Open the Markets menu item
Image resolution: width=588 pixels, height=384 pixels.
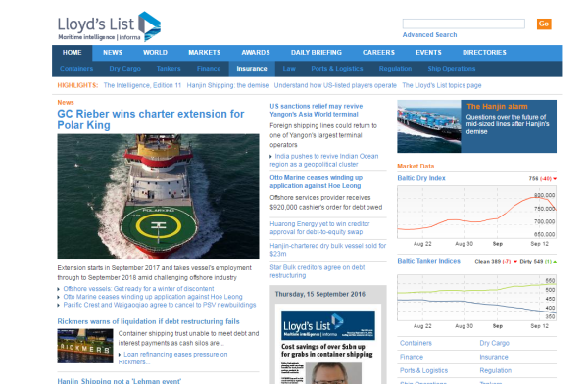coord(205,53)
